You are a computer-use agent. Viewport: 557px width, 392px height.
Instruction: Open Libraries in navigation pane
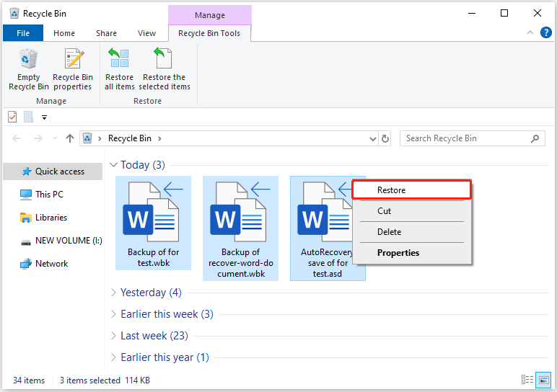pyautogui.click(x=44, y=218)
